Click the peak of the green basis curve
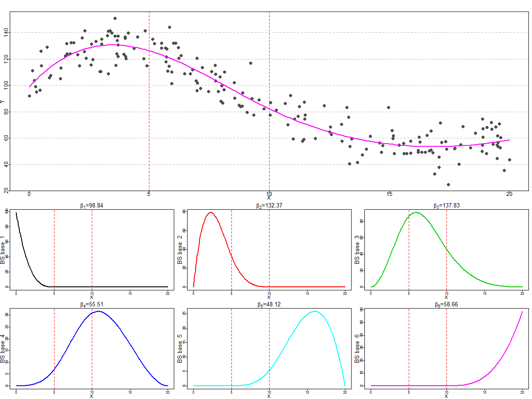 point(416,212)
